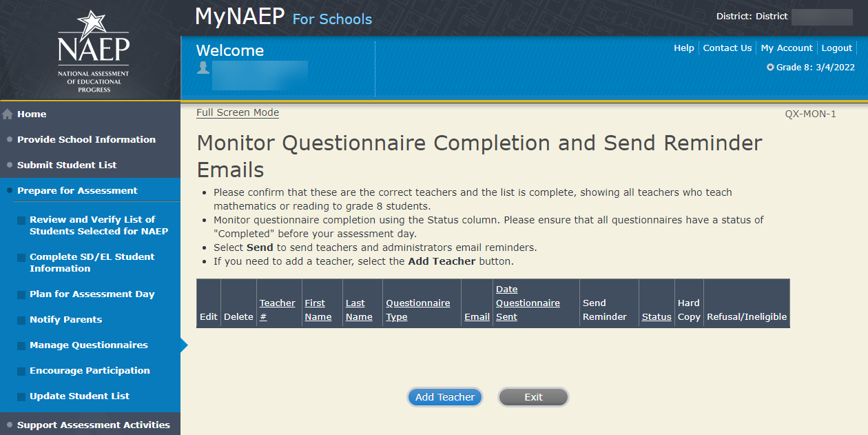Click the square icon beside Plan for Assessment Day
The height and width of the screenshot is (435, 868).
(x=21, y=294)
